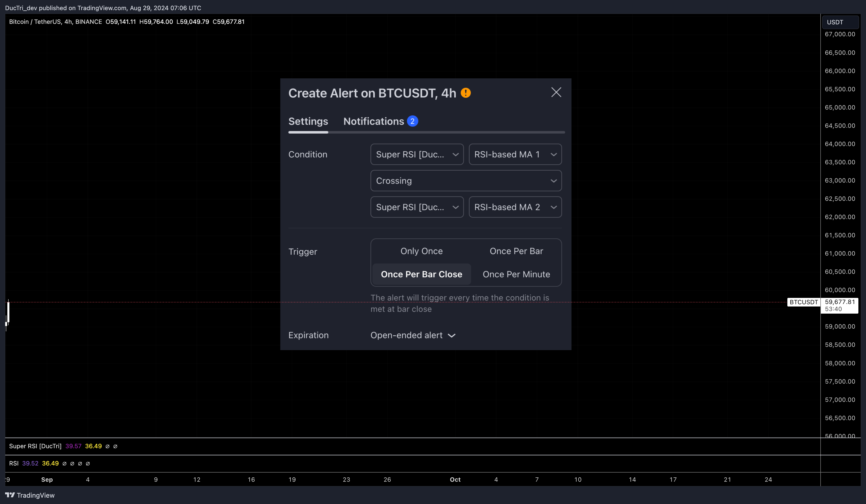Click the TradingView logo at bottom left
Viewport: 866px width, 504px height.
click(x=30, y=495)
